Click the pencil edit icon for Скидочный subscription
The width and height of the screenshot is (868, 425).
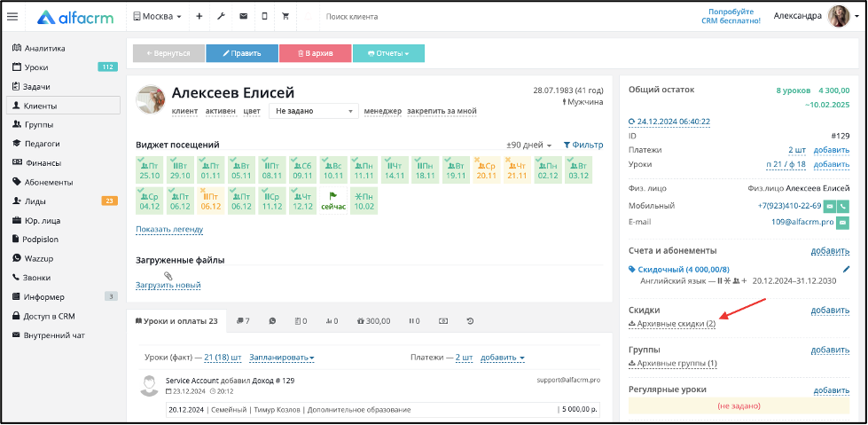pos(846,270)
